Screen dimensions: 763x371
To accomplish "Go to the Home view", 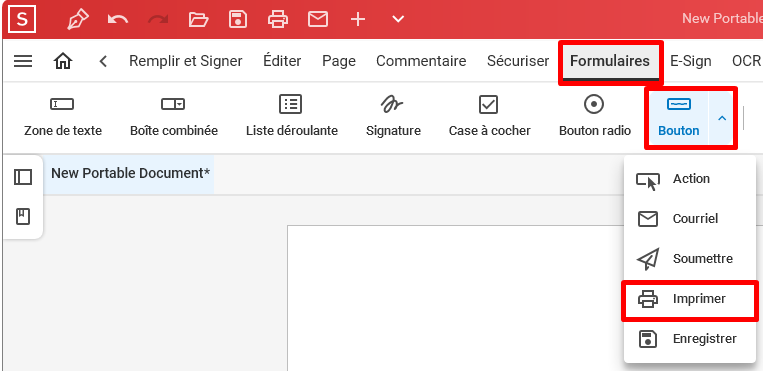I will (x=63, y=61).
